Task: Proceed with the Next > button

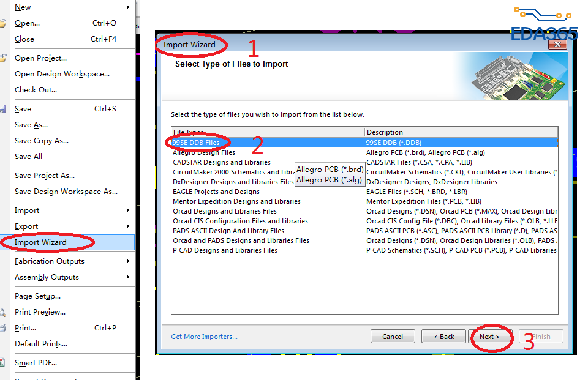Action: point(489,337)
